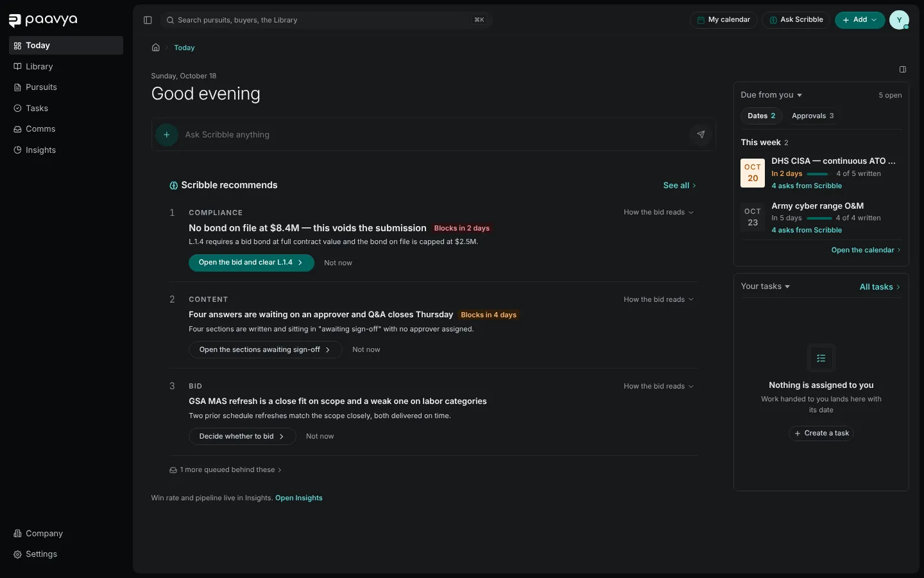Click the search pursuits, buyers, Library field
The width and height of the screenshot is (924, 578).
click(x=326, y=20)
